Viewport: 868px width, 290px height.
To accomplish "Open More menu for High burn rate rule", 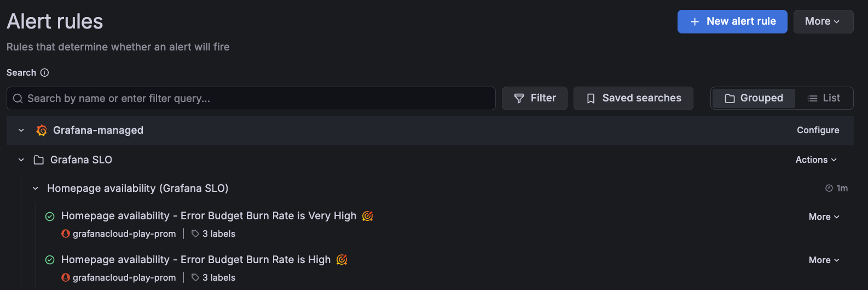I will (824, 260).
